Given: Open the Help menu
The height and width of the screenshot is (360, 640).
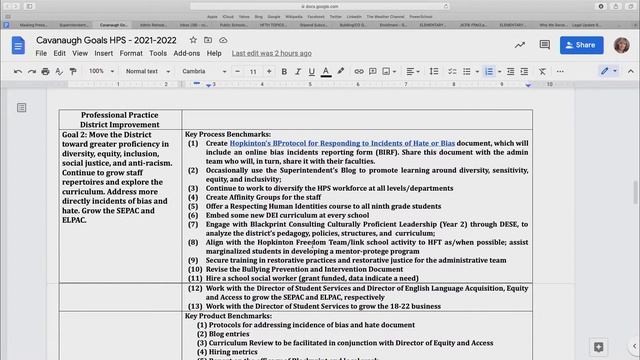Looking at the screenshot, I should 214,53.
